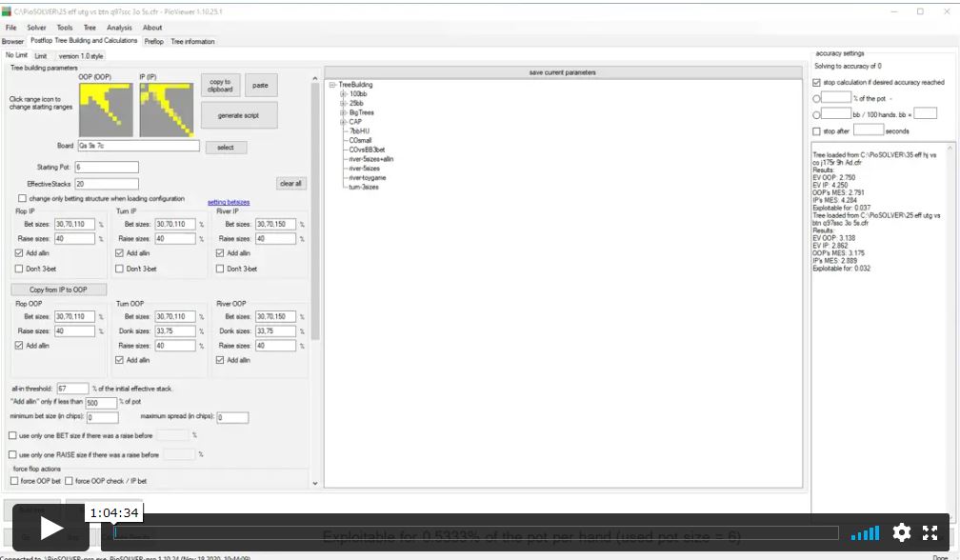Toggle stop calculation if desired accuracy reached
Image resolution: width=960 pixels, height=560 pixels.
816,82
